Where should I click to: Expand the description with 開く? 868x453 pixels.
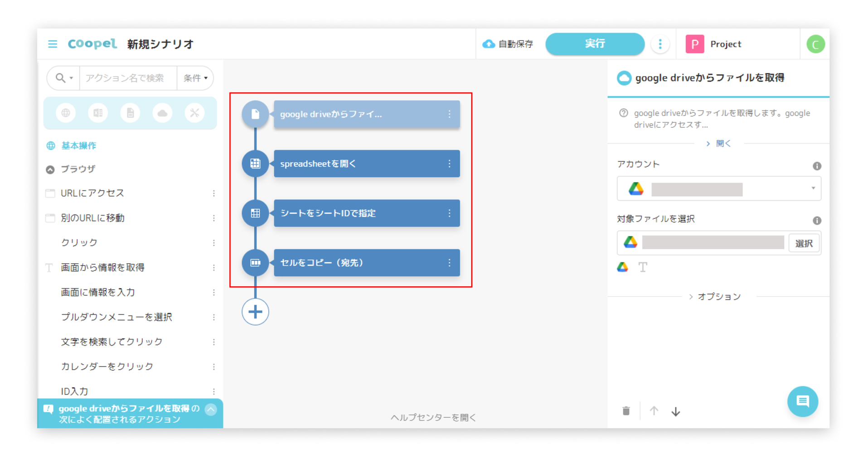[719, 144]
